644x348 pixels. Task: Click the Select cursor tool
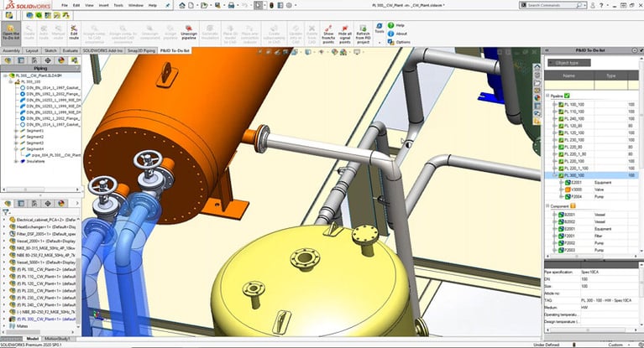point(258,5)
